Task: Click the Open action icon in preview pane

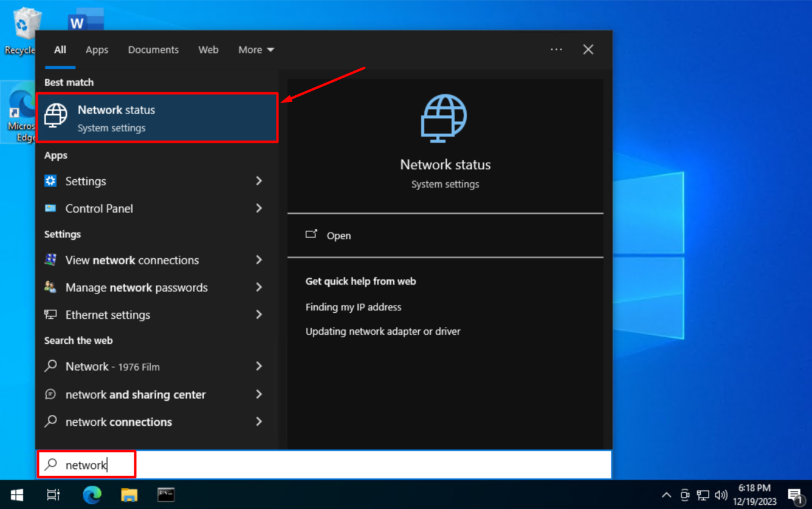Action: 311,234
